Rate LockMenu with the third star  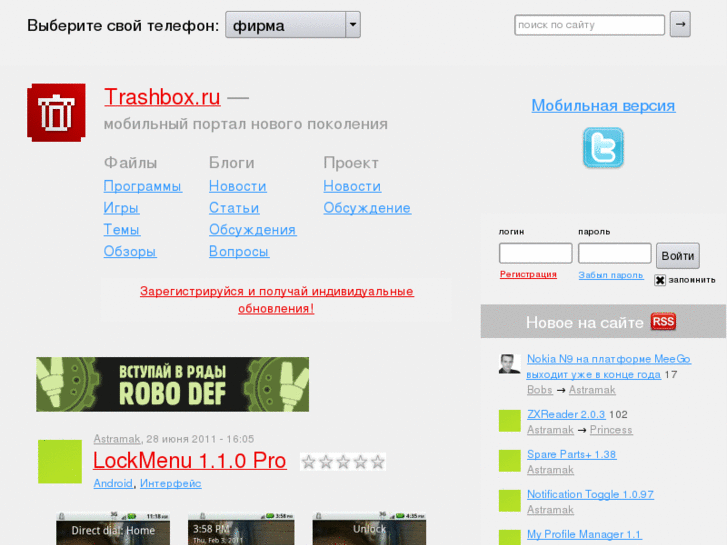point(343,462)
